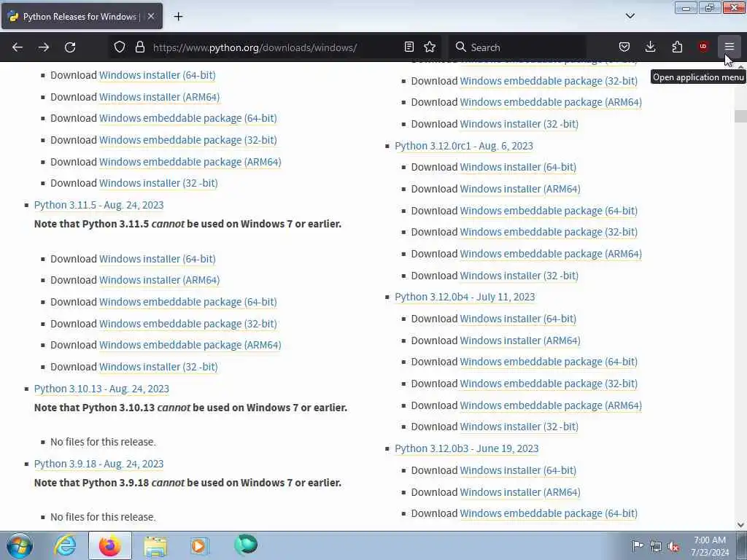View site security padlock information
Image resolution: width=747 pixels, height=560 pixels.
click(139, 47)
